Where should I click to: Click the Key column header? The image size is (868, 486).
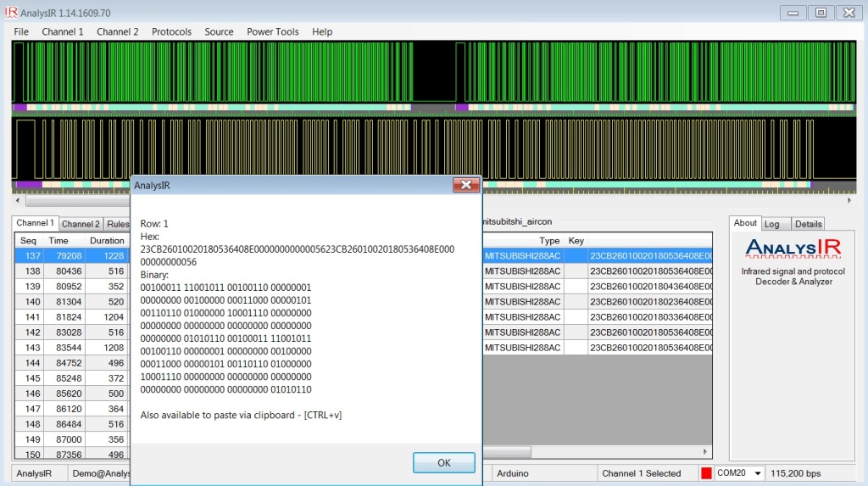[576, 241]
